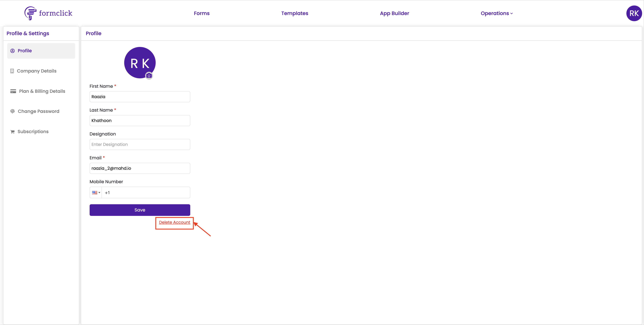Click the Subscriptions cart icon
Viewport: 644px width, 325px height.
(x=13, y=132)
